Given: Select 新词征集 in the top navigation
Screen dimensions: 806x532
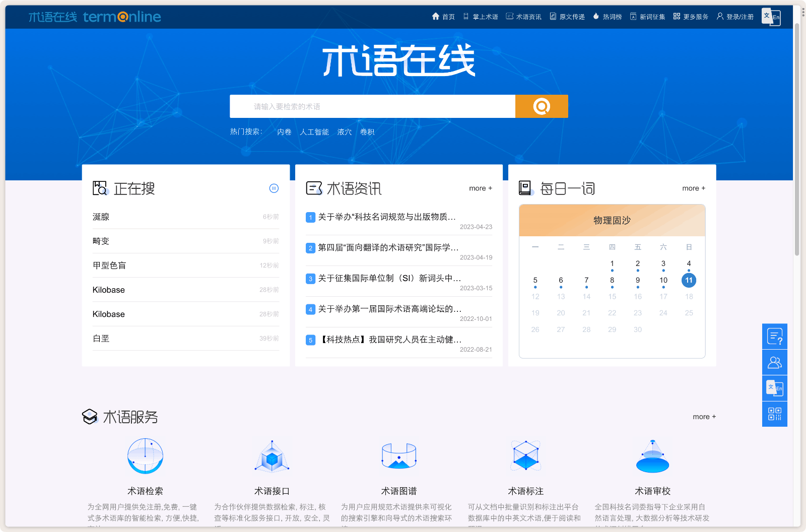Looking at the screenshot, I should [647, 16].
